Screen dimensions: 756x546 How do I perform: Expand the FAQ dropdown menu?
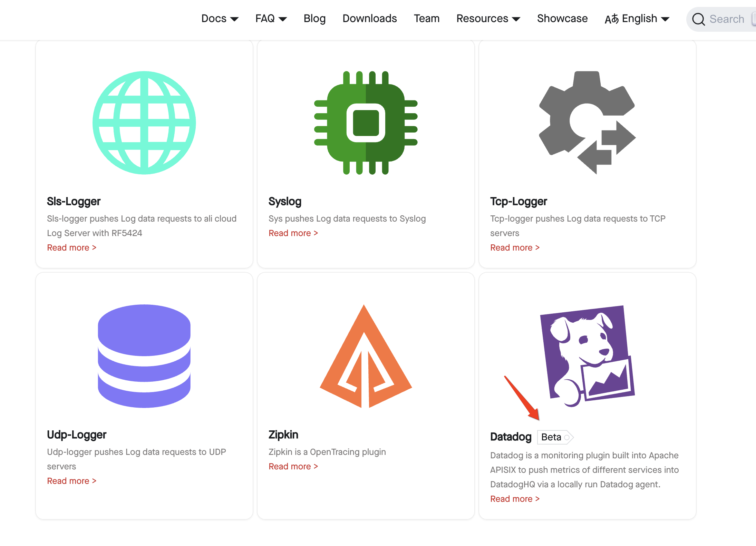tap(271, 19)
